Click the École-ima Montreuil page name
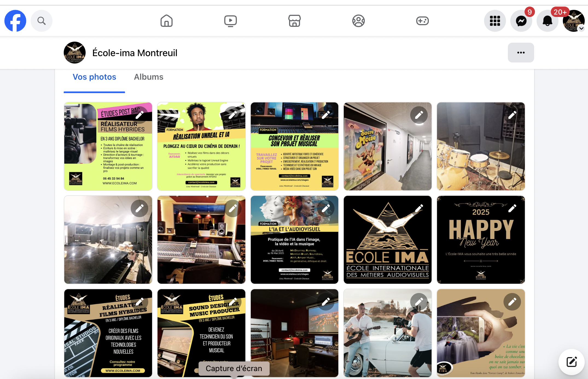 coord(135,53)
